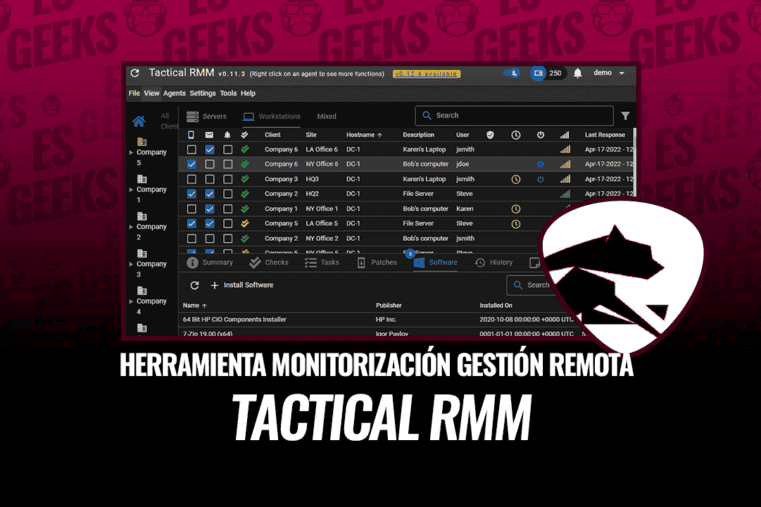Uncheck SMS alert in NY Office 6 jdoe row

pyautogui.click(x=192, y=164)
